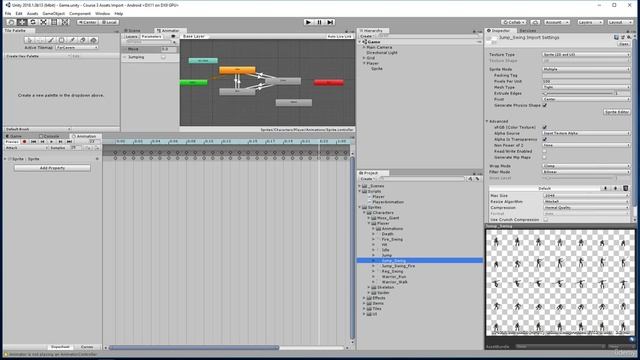Open the Mesh Type dropdown

pos(586,87)
